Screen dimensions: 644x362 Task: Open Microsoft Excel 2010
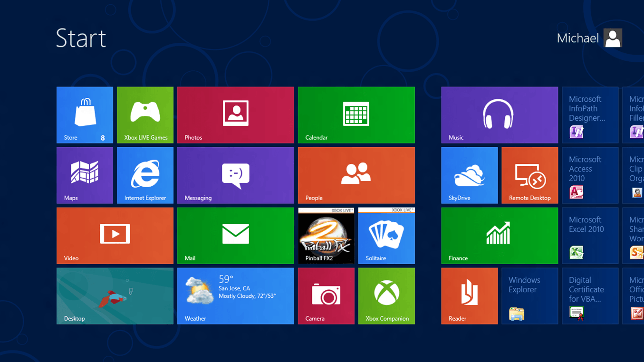(590, 235)
